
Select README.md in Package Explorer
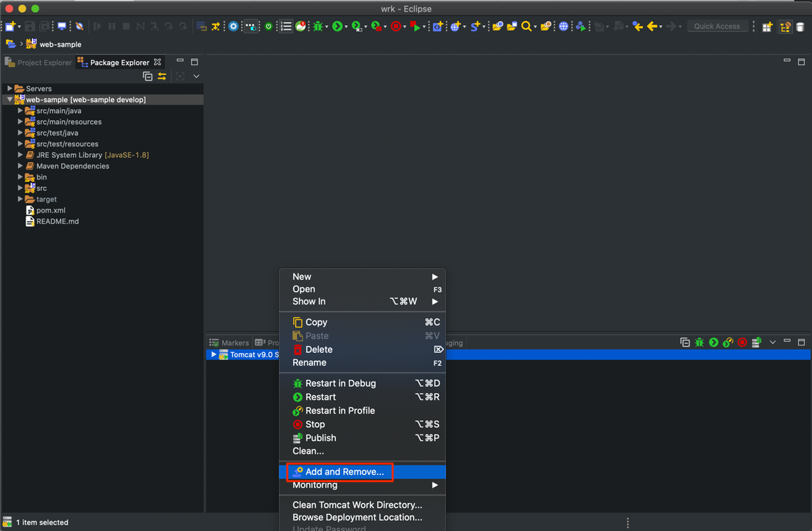click(58, 221)
